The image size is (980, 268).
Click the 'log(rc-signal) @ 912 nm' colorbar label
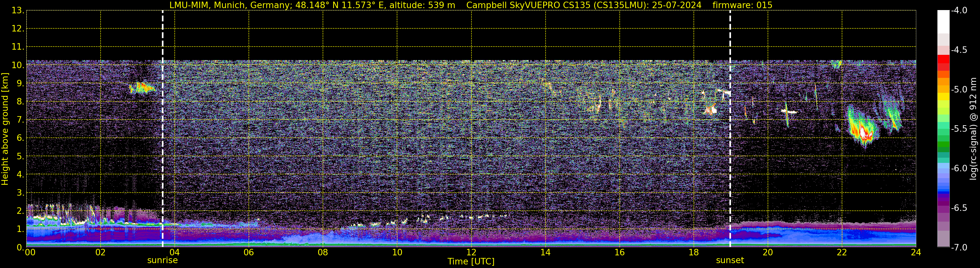tap(973, 129)
